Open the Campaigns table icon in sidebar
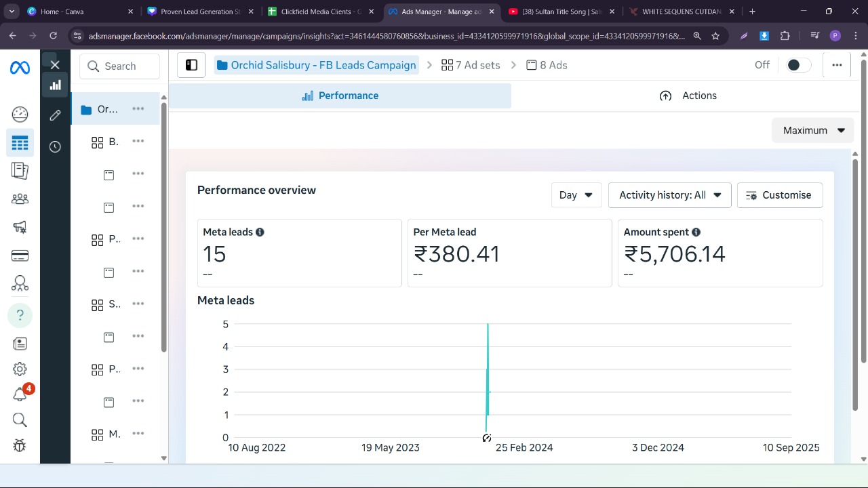 pyautogui.click(x=20, y=143)
